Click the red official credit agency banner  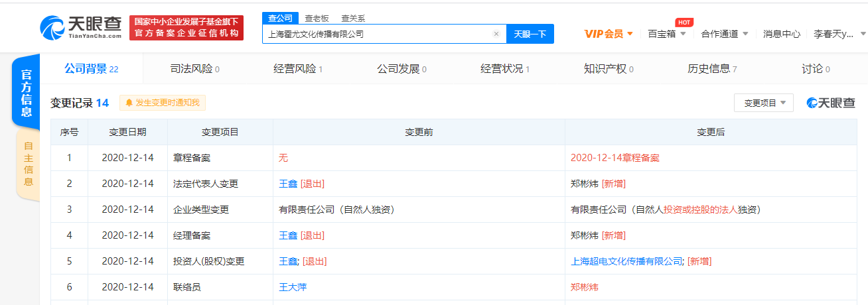[x=186, y=28]
